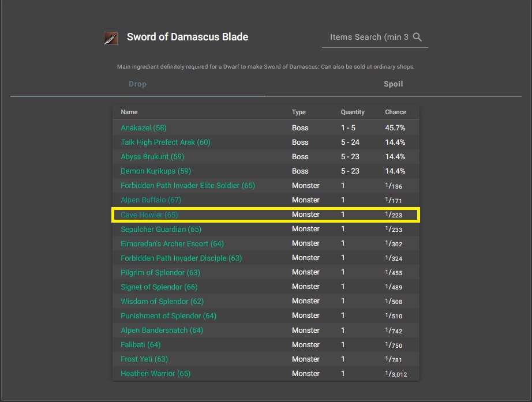Open the Abyss Brukunt (59) link
The height and width of the screenshot is (402, 532).
point(152,157)
